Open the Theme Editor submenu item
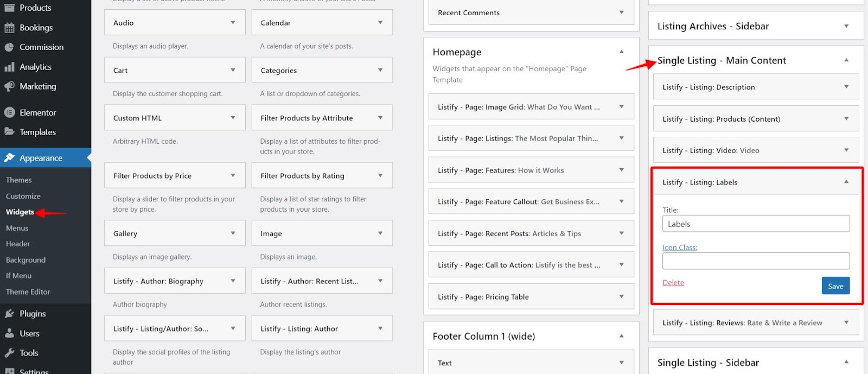This screenshot has height=374, width=868. [28, 291]
